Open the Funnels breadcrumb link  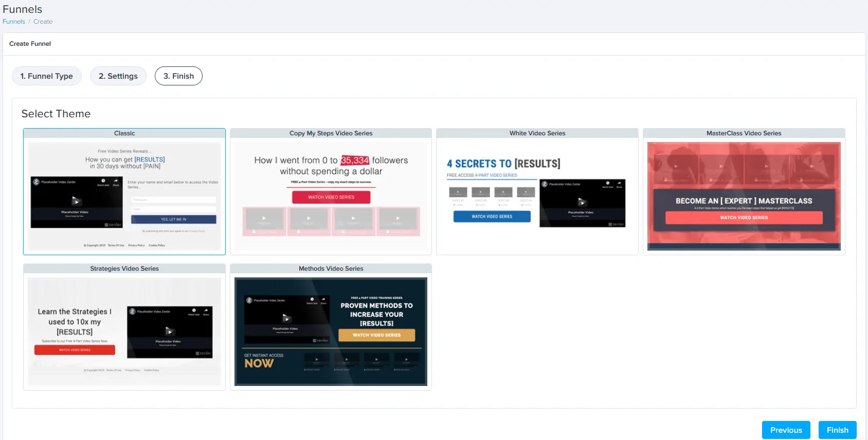pyautogui.click(x=14, y=22)
